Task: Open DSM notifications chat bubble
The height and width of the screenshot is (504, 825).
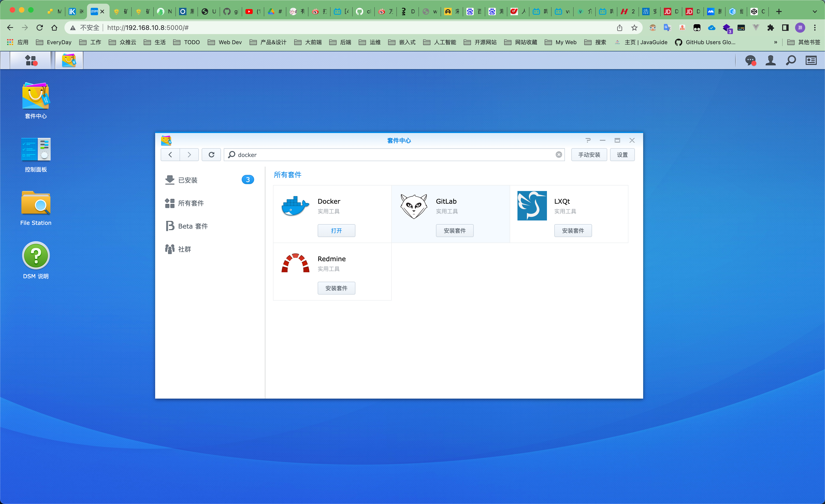Action: [750, 61]
